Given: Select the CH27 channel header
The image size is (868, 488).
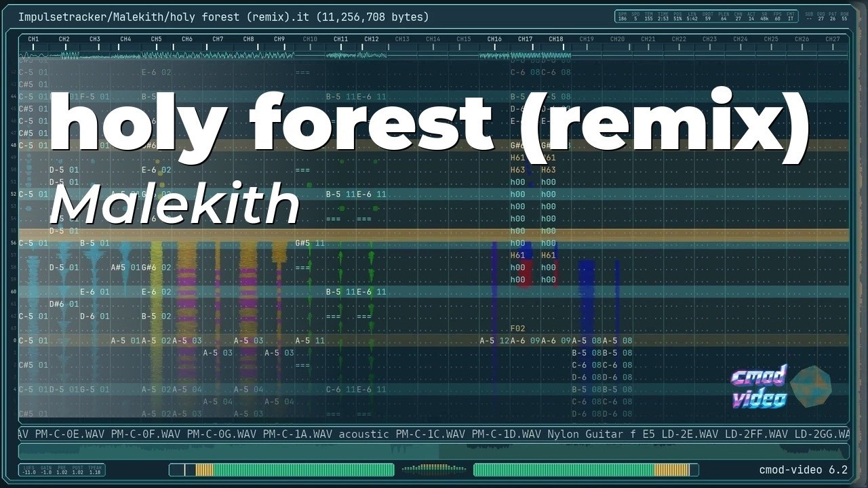Looking at the screenshot, I should pyautogui.click(x=833, y=39).
